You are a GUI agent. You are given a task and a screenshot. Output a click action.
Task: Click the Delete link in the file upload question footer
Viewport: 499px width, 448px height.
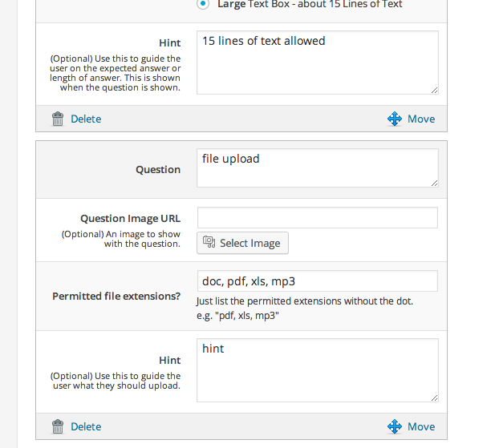pyautogui.click(x=86, y=426)
